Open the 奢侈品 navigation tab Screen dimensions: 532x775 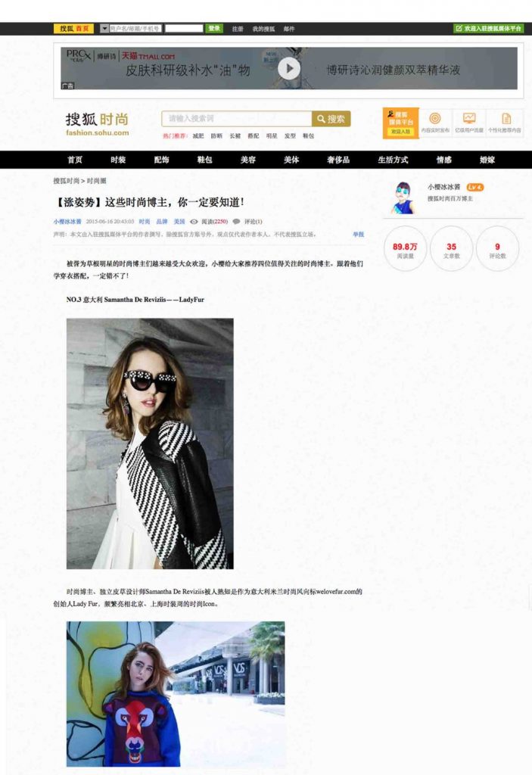(338, 160)
